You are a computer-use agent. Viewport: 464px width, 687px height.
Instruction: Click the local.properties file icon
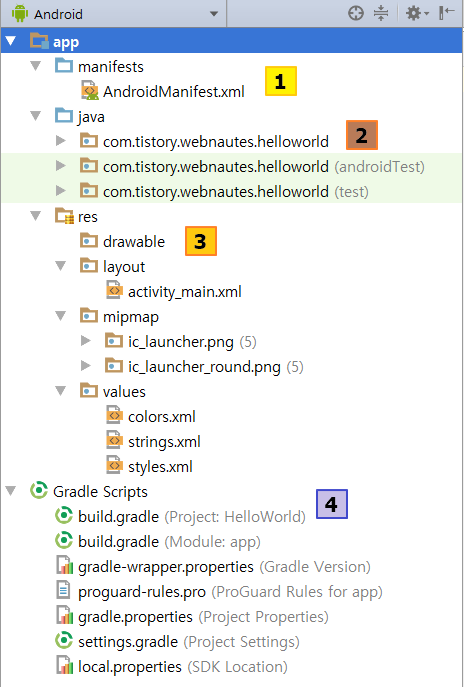[64, 665]
